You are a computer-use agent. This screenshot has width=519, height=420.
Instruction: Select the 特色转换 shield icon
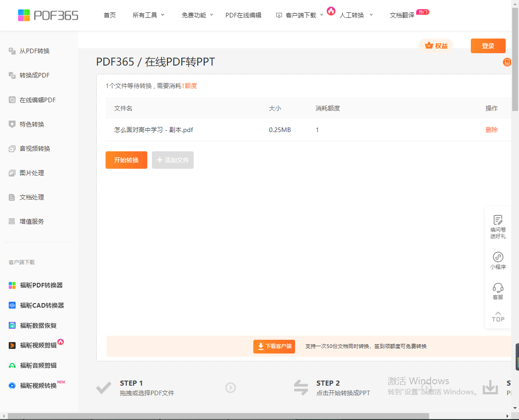[12, 124]
